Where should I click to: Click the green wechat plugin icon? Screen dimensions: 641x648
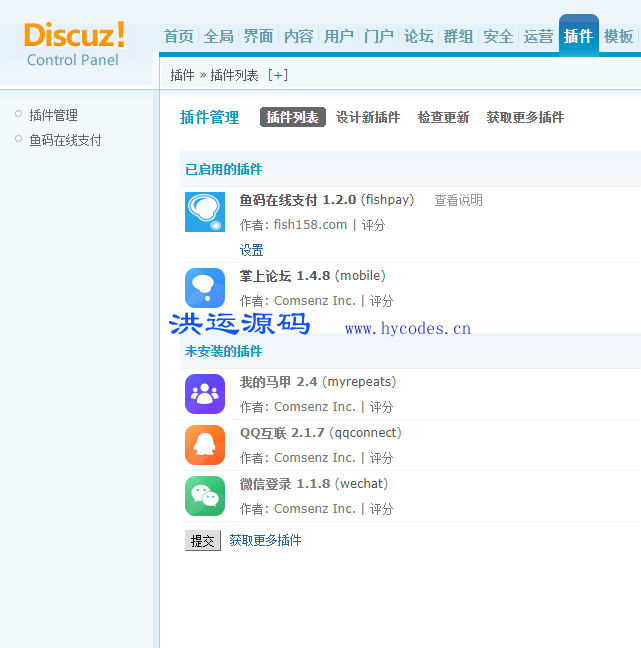205,496
